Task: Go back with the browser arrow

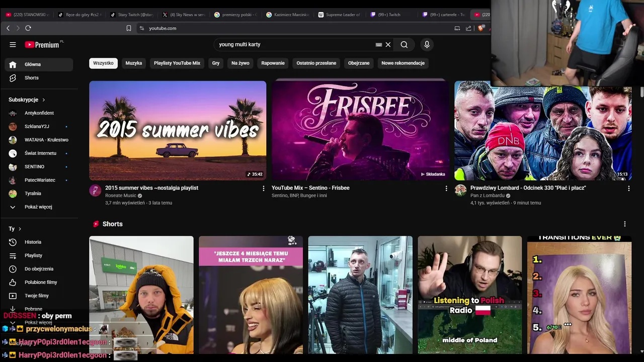Action: point(8,28)
